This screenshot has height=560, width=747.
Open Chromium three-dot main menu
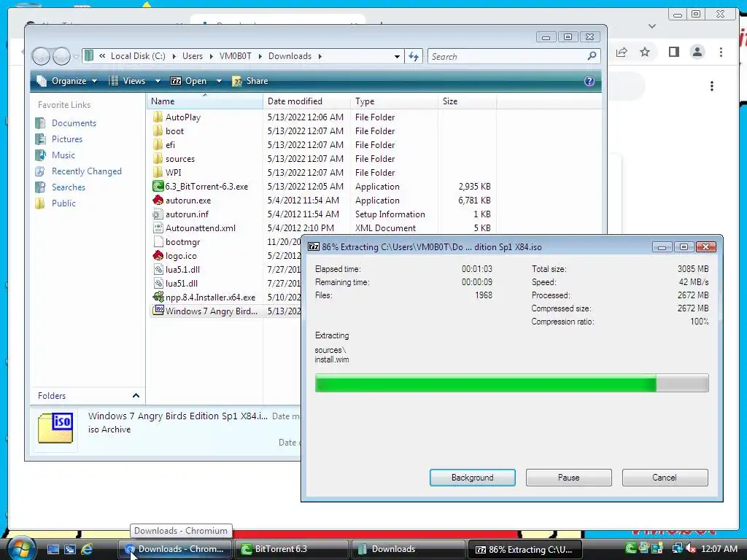click(x=721, y=52)
